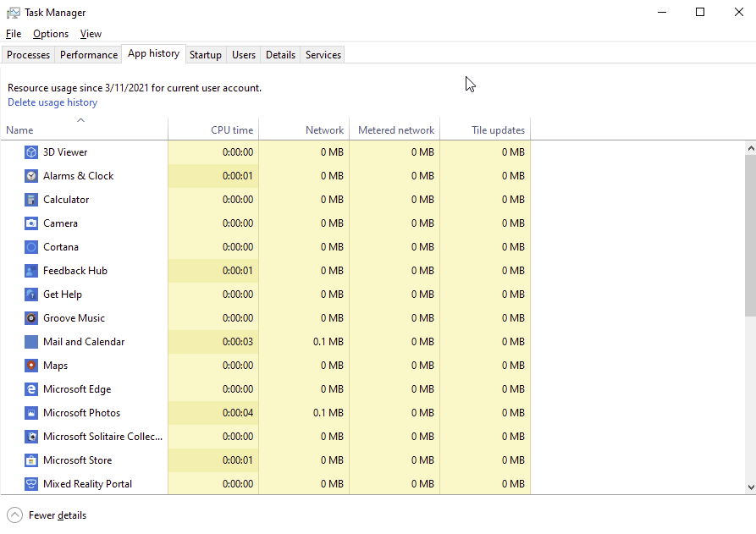
Task: Select the Microsoft Store row name
Action: [78, 460]
